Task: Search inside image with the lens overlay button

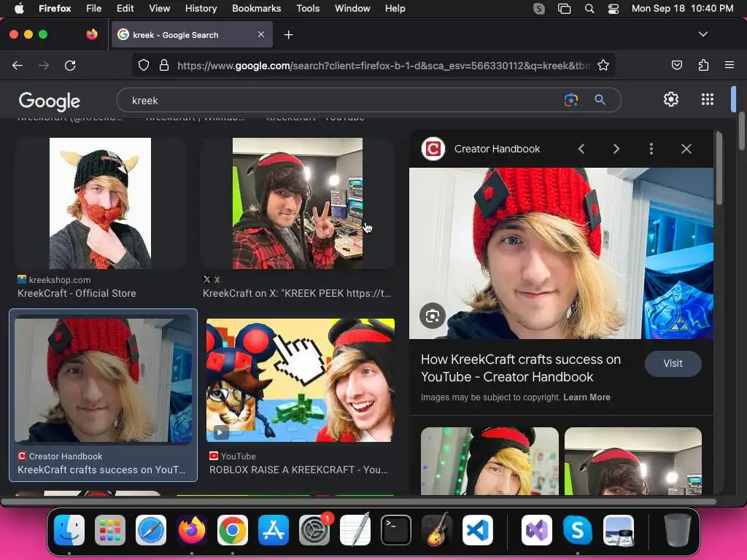Action: tap(433, 316)
